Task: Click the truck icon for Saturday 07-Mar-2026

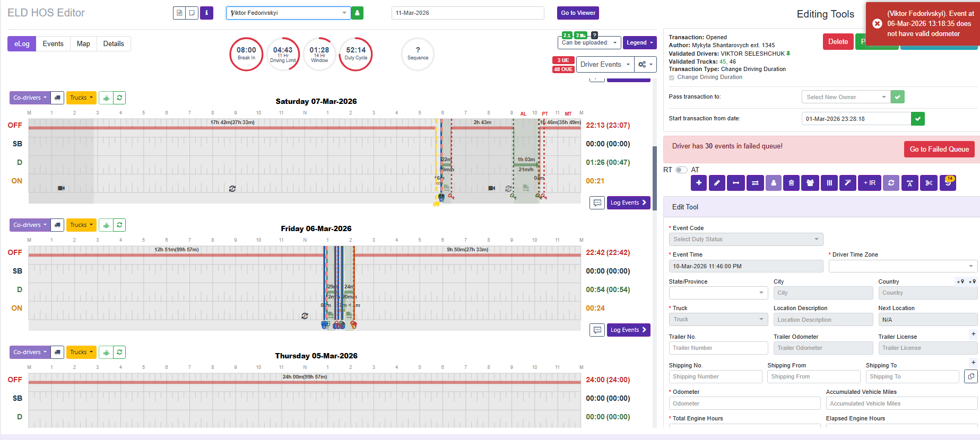Action: coord(57,98)
